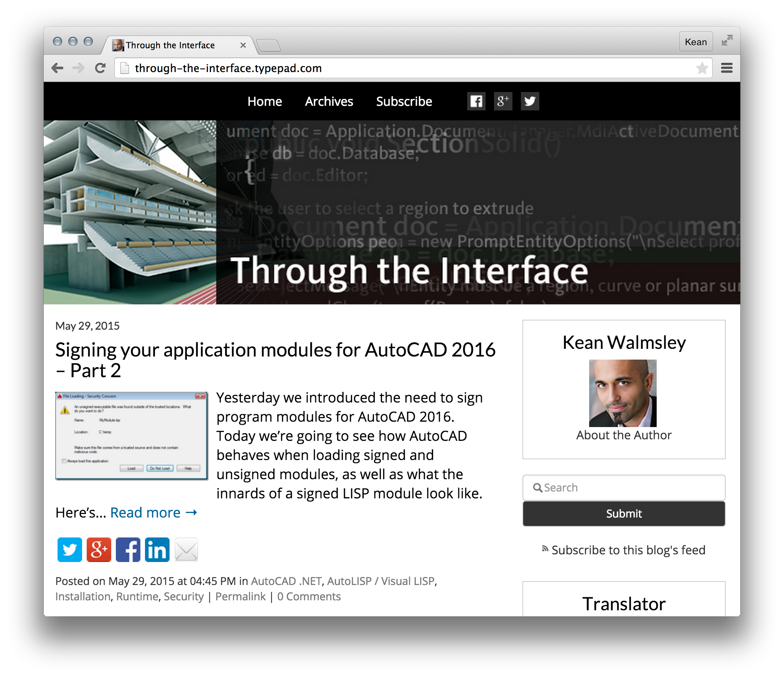Open Kean profile button in Chrome
Screen dimensions: 784x677
(695, 42)
